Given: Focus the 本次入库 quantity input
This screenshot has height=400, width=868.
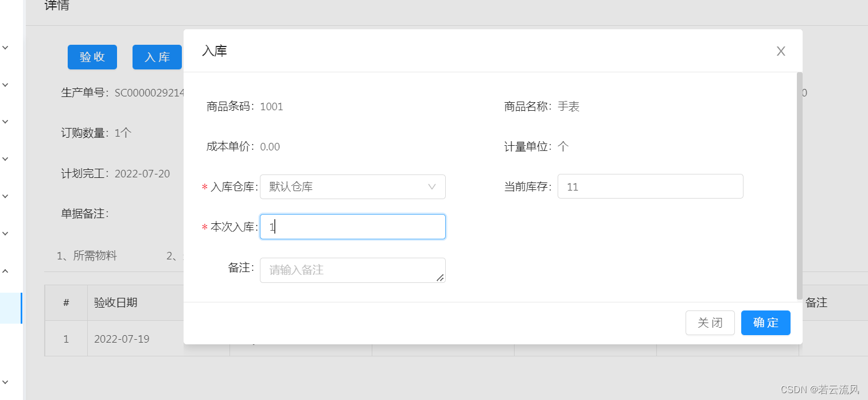Looking at the screenshot, I should click(352, 227).
